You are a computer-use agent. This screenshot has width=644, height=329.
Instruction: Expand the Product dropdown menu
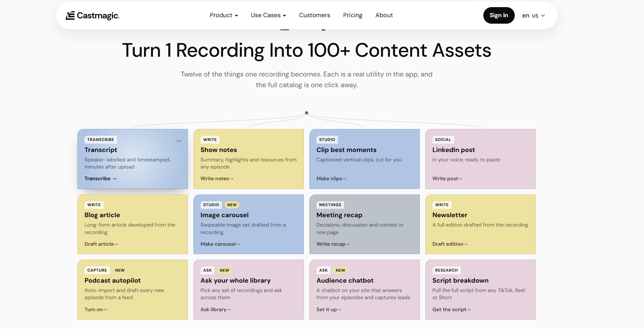click(x=224, y=15)
